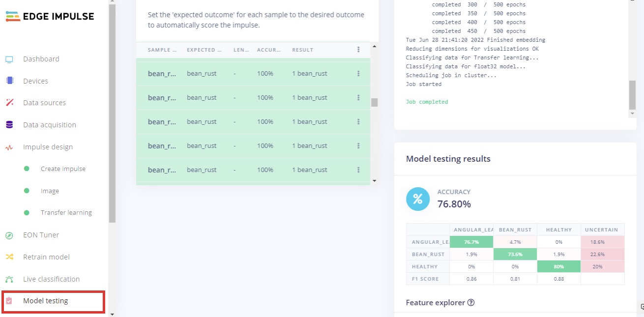The image size is (644, 317).
Task: Click the Edge Impulse logo
Action: click(50, 17)
